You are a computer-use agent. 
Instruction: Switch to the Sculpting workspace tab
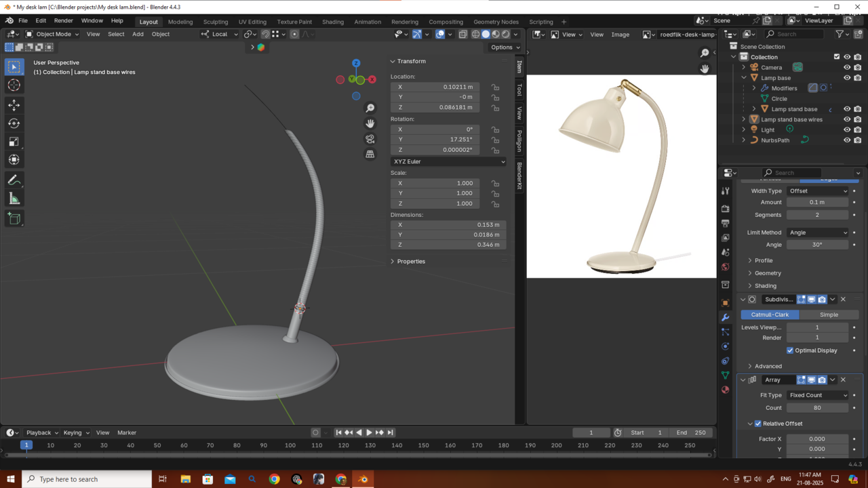point(216,22)
